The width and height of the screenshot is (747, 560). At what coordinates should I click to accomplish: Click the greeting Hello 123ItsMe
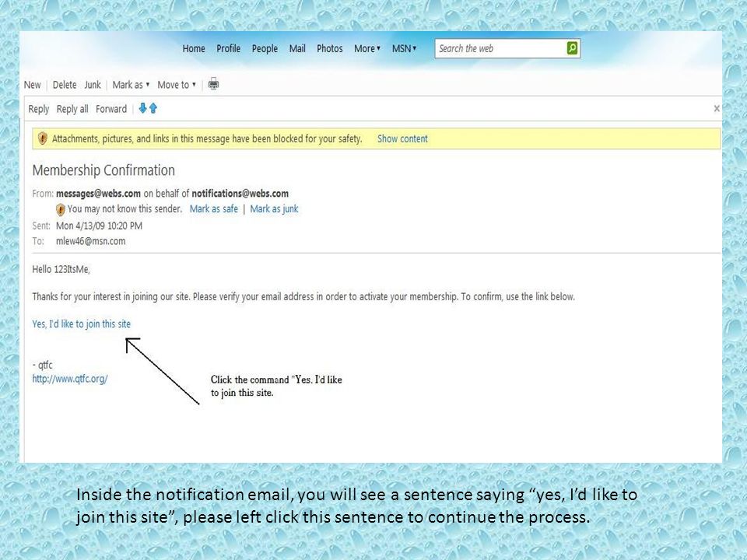[61, 270]
